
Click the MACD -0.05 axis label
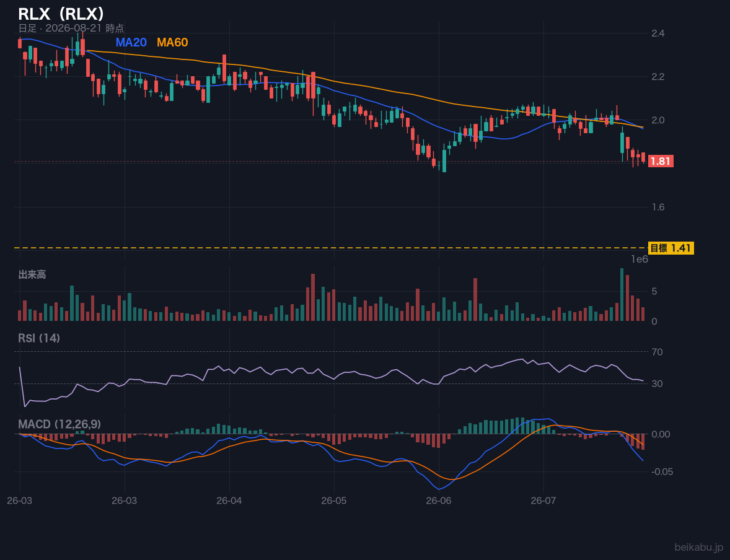coord(662,471)
